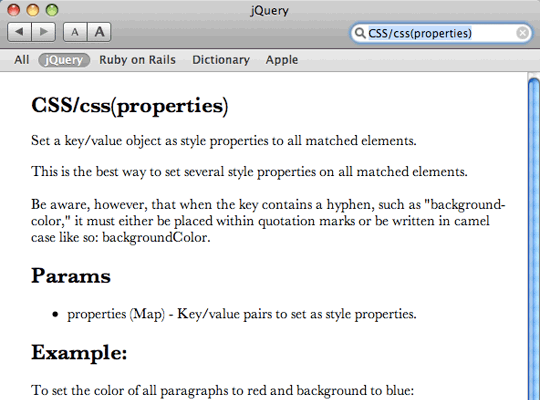Switch to the Apple source
540x400 pixels.
281,60
